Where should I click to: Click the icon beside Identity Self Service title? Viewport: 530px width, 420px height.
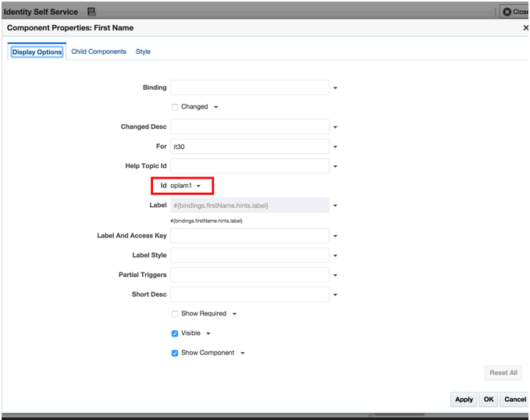(91, 12)
